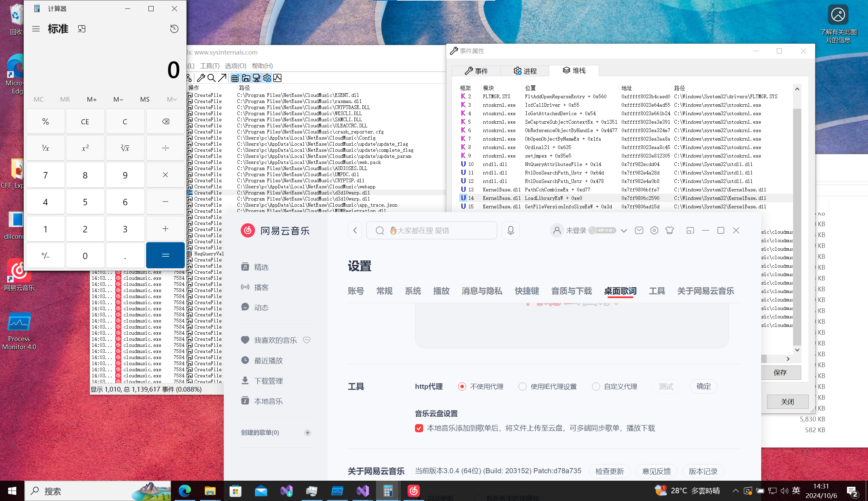
Task: Click the NetEase search input field
Action: 441,230
